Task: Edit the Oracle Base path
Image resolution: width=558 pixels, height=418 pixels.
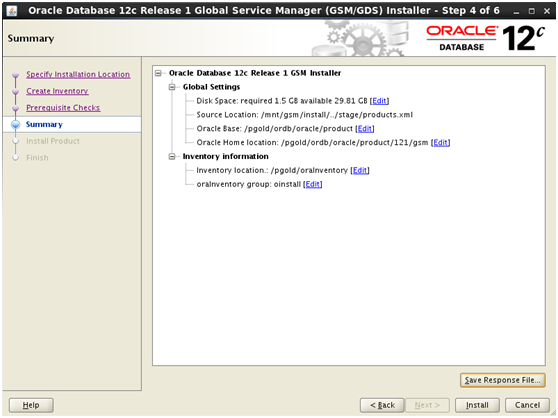Action: pyautogui.click(x=365, y=129)
